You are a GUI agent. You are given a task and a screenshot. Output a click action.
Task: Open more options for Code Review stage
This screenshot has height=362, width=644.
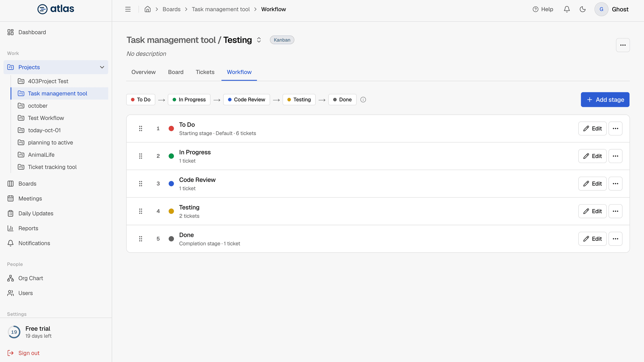(615, 184)
